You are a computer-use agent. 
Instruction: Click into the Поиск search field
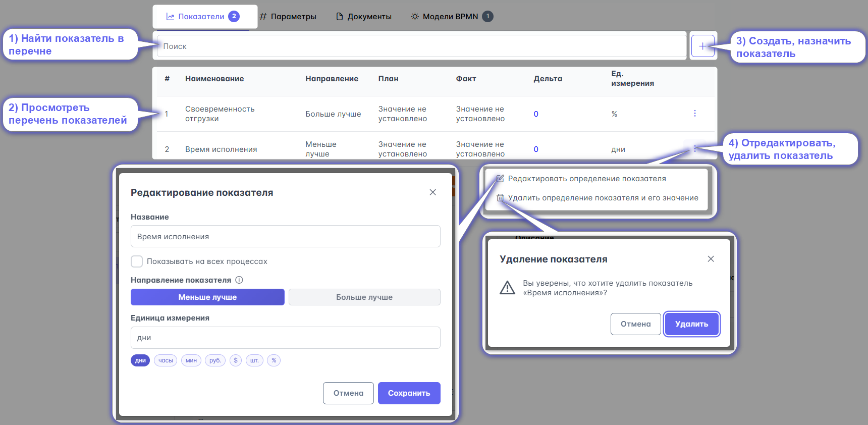pyautogui.click(x=421, y=46)
